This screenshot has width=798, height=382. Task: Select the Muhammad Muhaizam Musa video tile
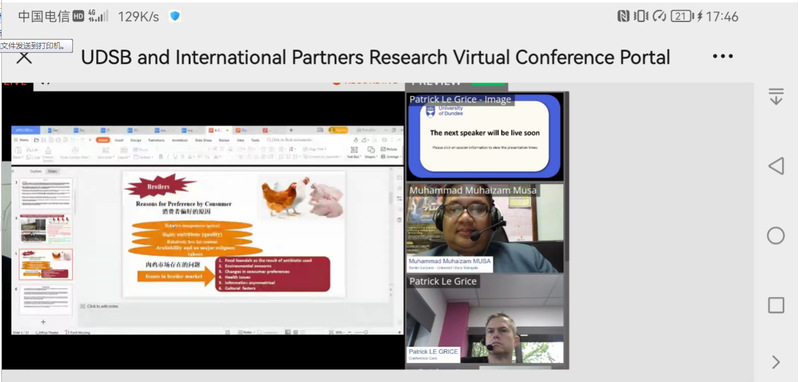(485, 228)
